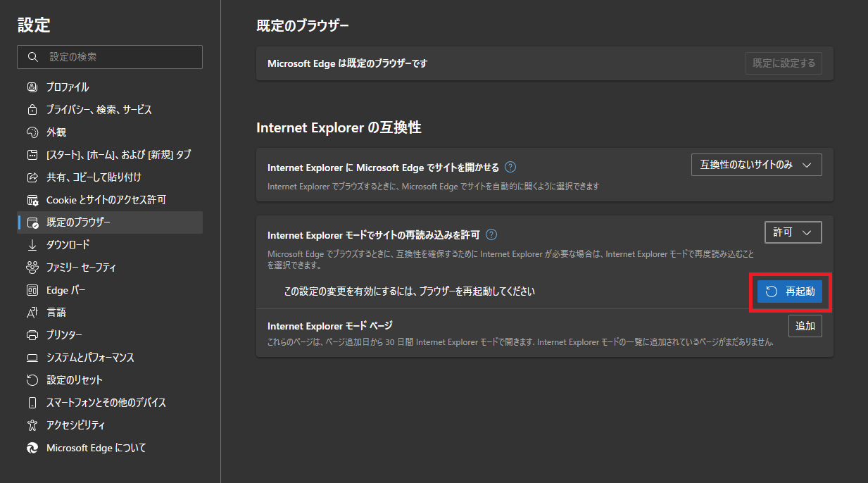868x483 pixels.
Task: Select the lock icon for プライバシー、検索、サービス
Action: coord(32,110)
